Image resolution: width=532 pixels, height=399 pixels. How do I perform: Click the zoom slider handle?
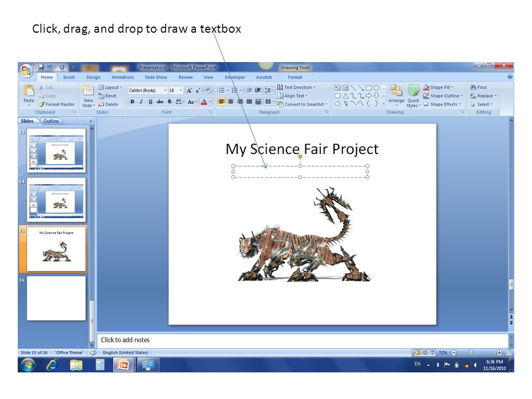pyautogui.click(x=471, y=352)
